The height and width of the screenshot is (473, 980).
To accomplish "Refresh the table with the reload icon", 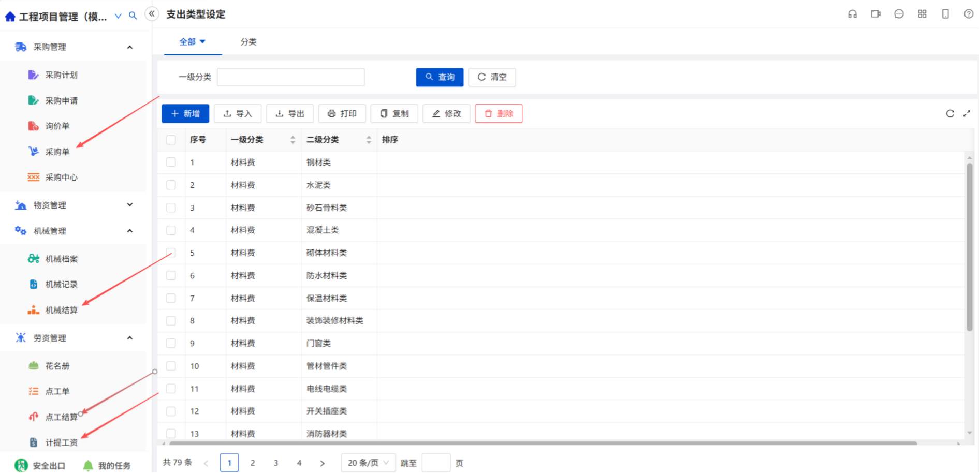I will (x=950, y=113).
